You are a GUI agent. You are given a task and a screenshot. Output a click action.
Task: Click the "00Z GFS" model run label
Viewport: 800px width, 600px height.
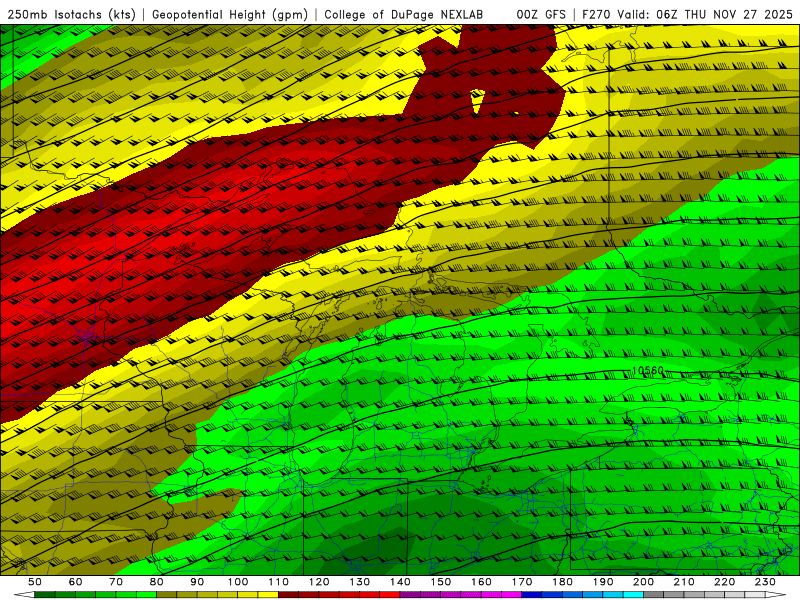(x=541, y=15)
